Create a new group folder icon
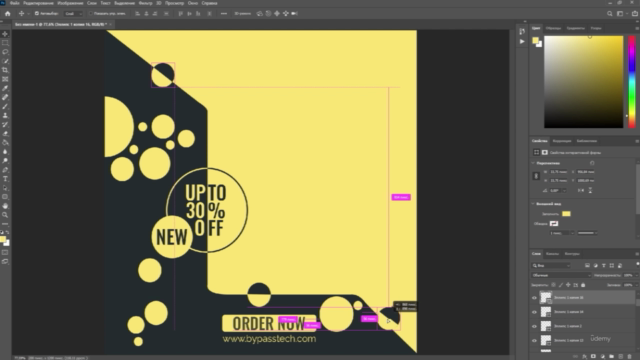This screenshot has height=360, width=640. pyautogui.click(x=611, y=356)
